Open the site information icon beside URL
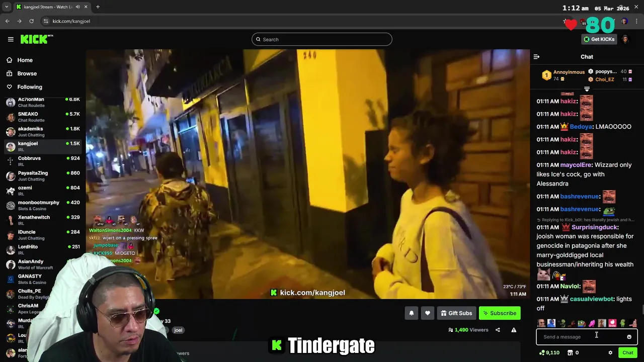The height and width of the screenshot is (362, 644). 46,21
